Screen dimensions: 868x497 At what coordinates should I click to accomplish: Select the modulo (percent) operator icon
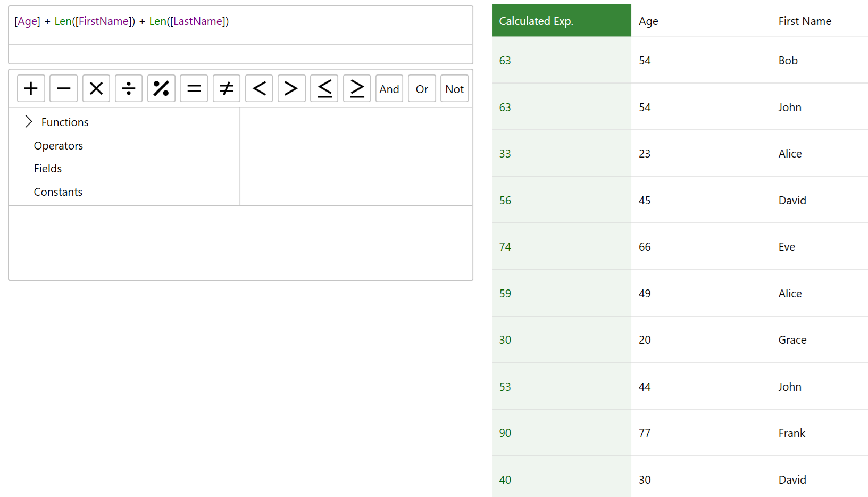pyautogui.click(x=161, y=88)
